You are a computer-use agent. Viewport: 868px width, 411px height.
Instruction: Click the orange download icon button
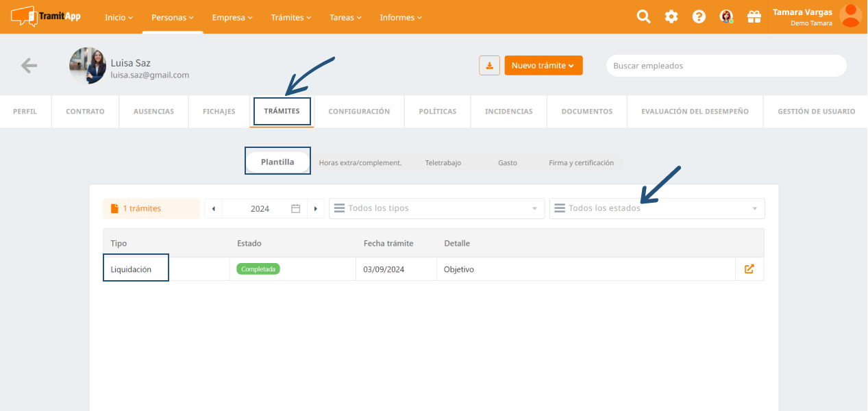pos(489,66)
